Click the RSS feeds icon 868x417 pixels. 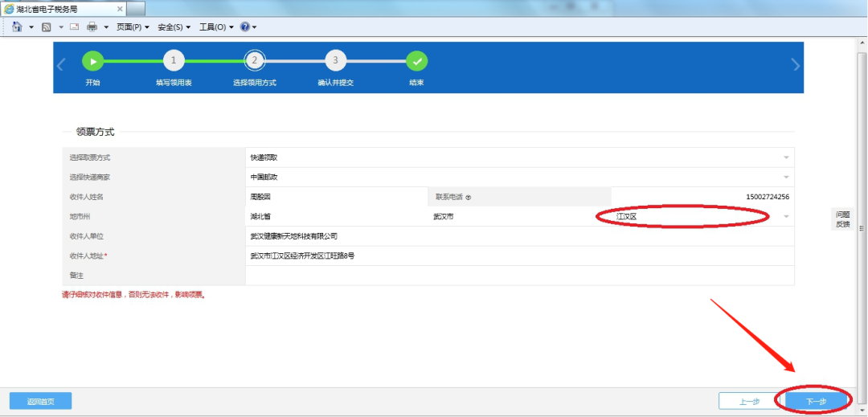pyautogui.click(x=47, y=27)
